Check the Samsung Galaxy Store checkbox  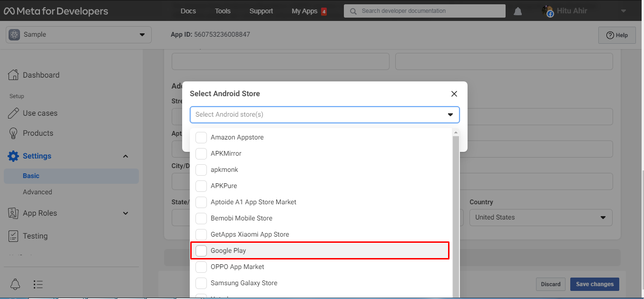click(x=202, y=283)
